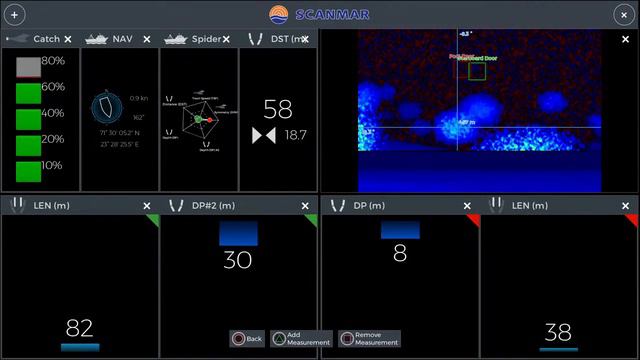Click the blue bar below 38
Viewport: 640px width, 360px height.
click(x=558, y=349)
